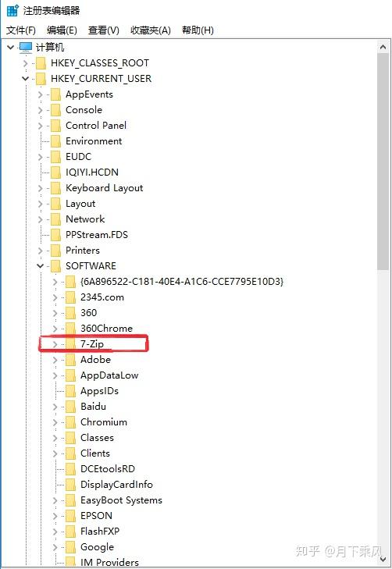Click the SOFTWARE folder icon

(x=56, y=266)
